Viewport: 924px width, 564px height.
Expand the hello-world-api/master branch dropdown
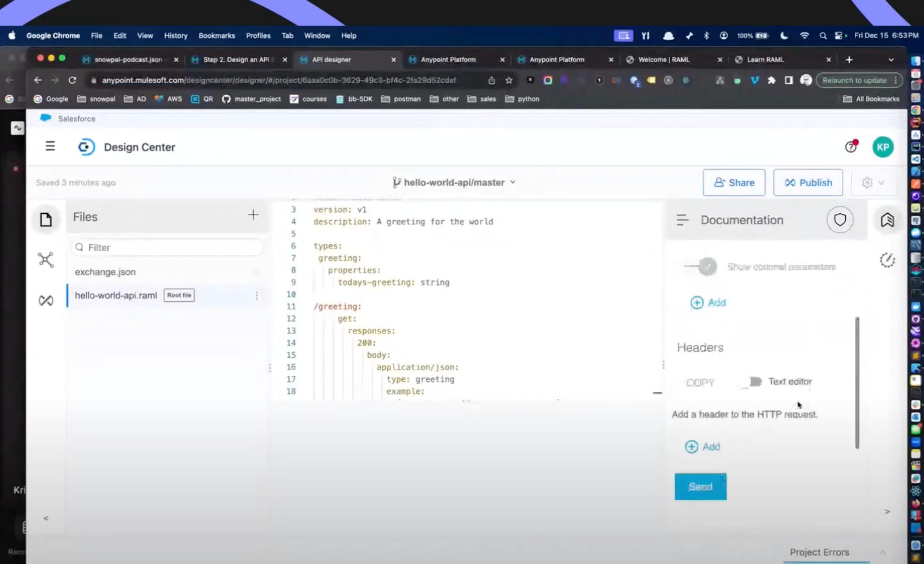tap(512, 182)
